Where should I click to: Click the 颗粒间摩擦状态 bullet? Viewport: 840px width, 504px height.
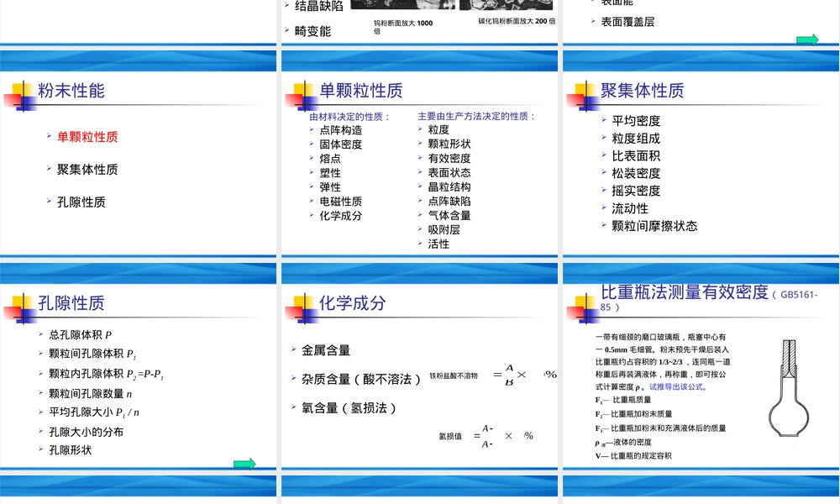click(654, 226)
